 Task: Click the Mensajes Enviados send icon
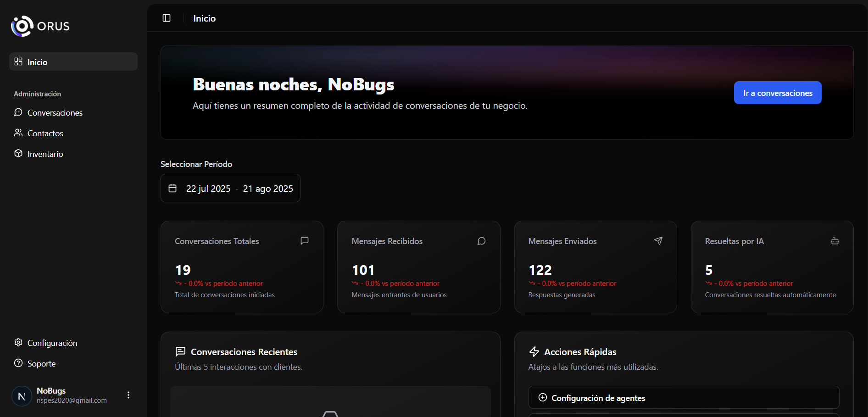click(x=658, y=241)
